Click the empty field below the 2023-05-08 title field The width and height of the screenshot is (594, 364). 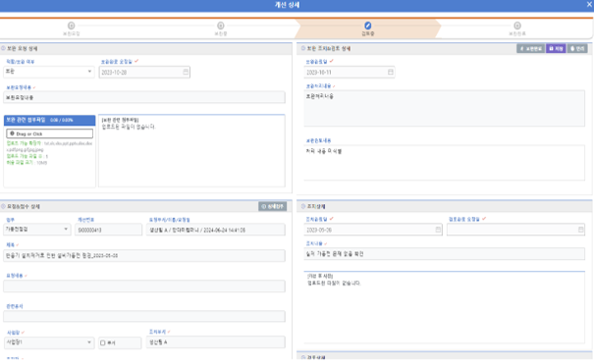[x=144, y=286]
